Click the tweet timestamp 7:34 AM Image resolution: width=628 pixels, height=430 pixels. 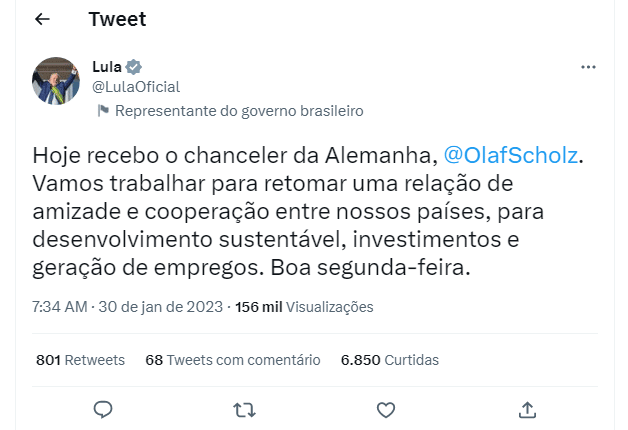click(x=60, y=307)
